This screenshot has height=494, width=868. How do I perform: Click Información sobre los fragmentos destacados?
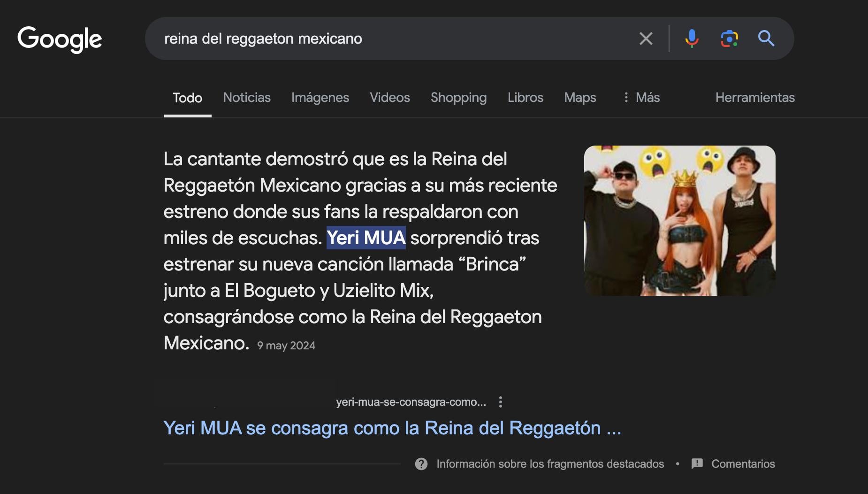[x=550, y=463]
